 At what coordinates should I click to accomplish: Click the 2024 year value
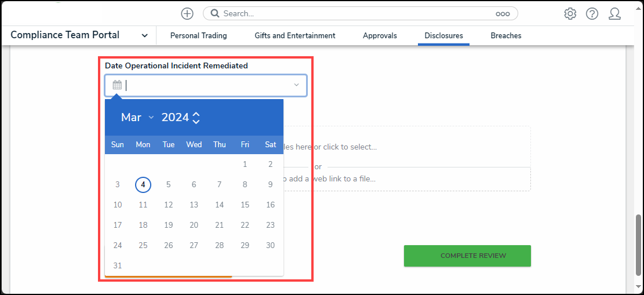pos(175,118)
